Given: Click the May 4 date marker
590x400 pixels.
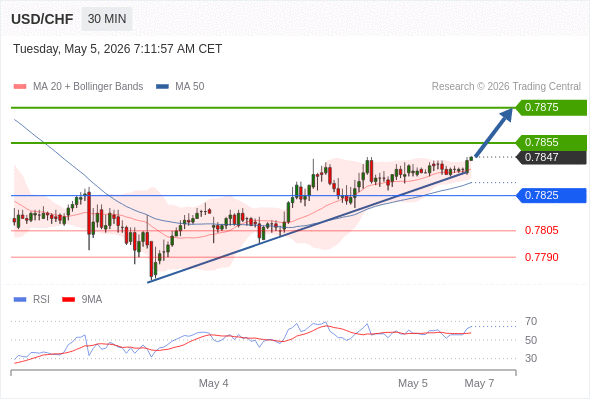Looking at the screenshot, I should coord(213,383).
